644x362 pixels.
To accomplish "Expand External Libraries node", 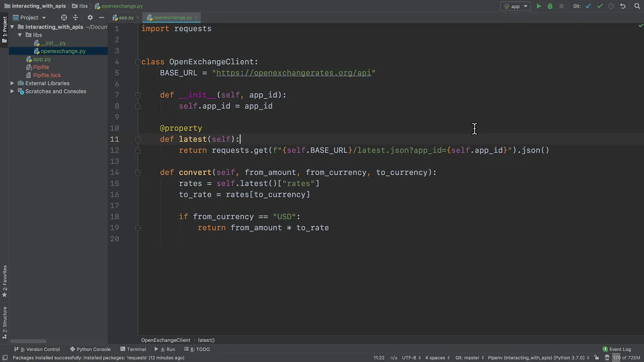I will point(12,83).
